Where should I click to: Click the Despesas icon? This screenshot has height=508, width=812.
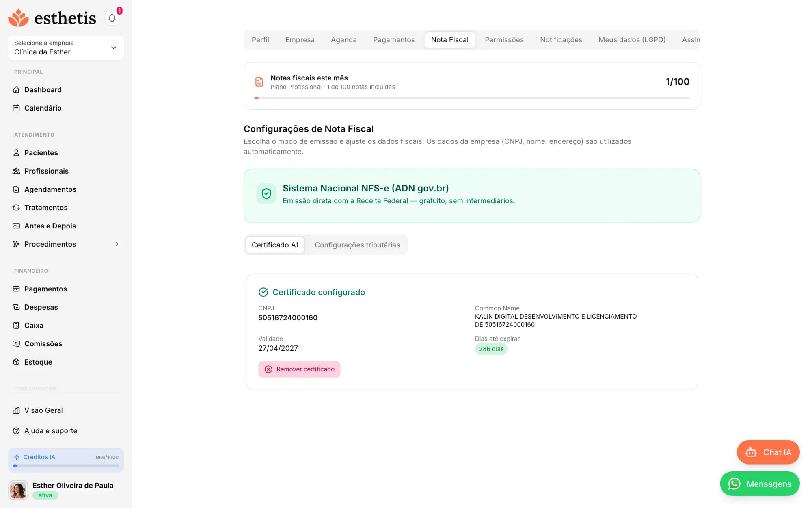(16, 307)
